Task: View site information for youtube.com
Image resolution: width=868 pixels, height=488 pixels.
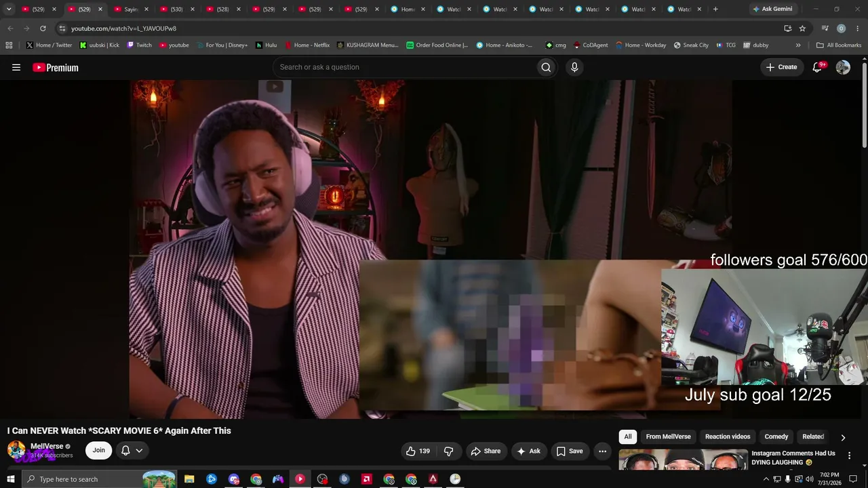Action: tap(62, 28)
